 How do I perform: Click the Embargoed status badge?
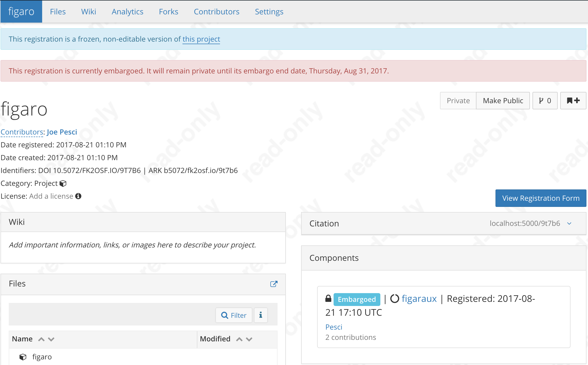pos(357,299)
